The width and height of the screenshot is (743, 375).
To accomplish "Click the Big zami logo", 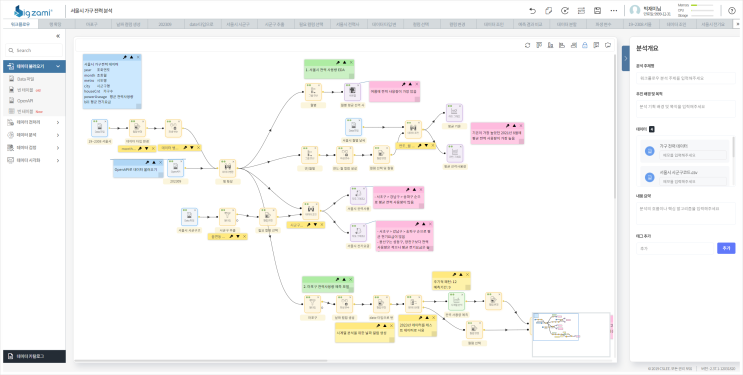I will click(x=33, y=10).
